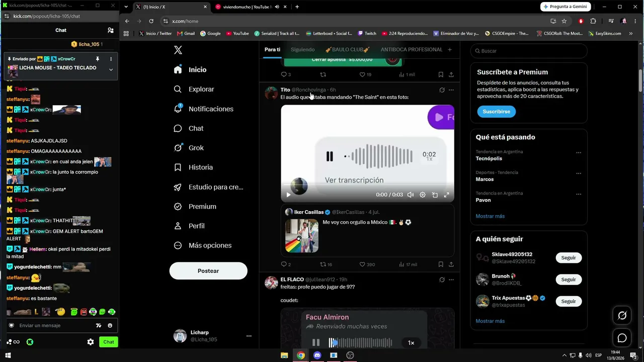
Task: Click the Suscribirse Premium button
Action: point(497,112)
